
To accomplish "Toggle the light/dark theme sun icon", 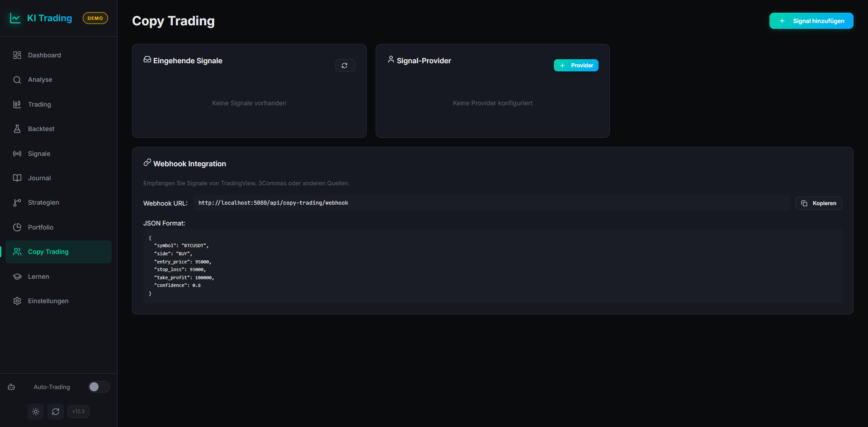I will [x=36, y=412].
